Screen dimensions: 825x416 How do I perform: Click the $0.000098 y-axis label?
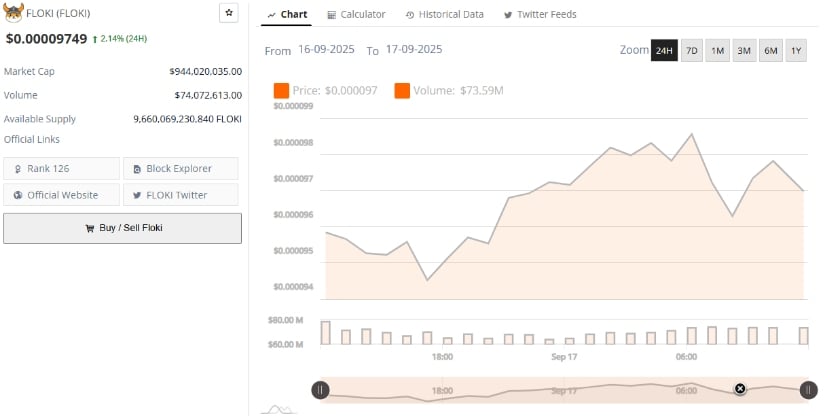coord(293,143)
